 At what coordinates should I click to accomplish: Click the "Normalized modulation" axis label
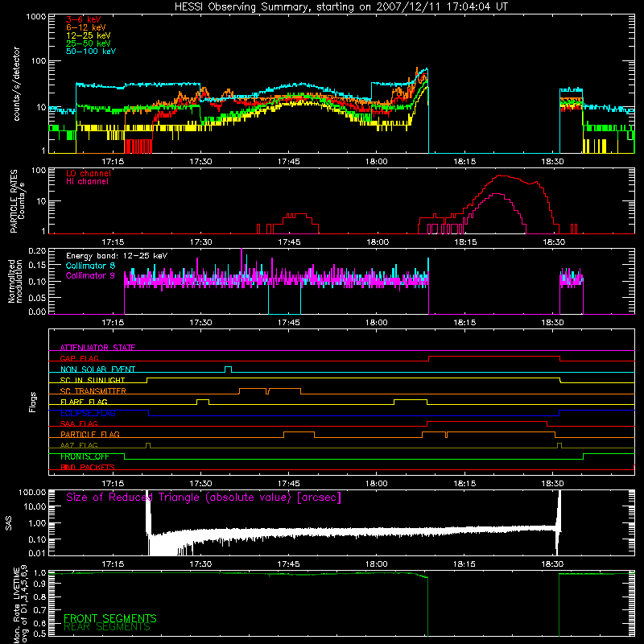[x=15, y=281]
